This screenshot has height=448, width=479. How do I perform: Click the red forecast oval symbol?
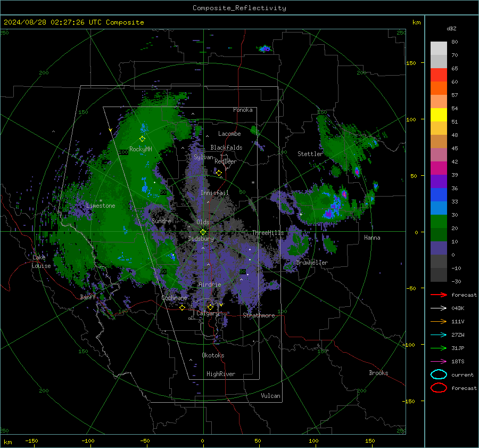click(x=439, y=388)
